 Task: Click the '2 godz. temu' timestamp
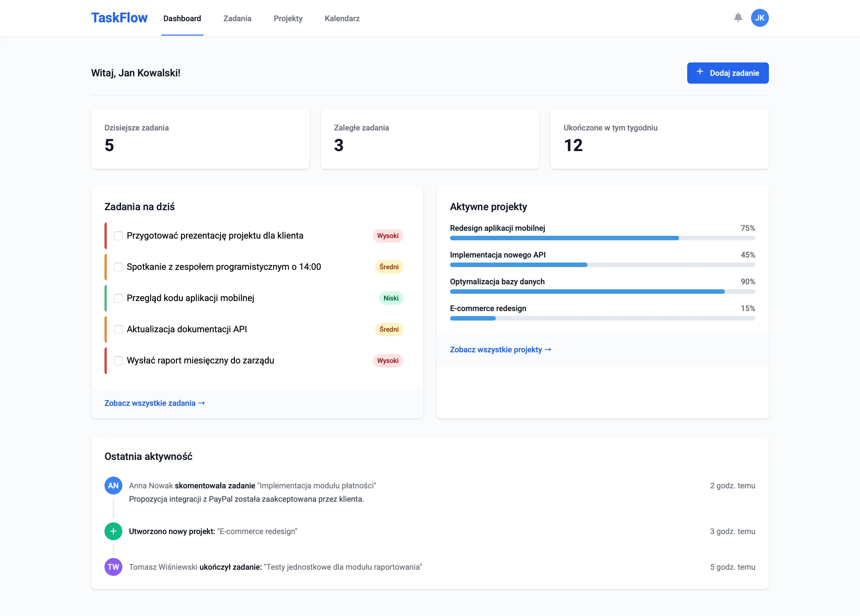733,486
